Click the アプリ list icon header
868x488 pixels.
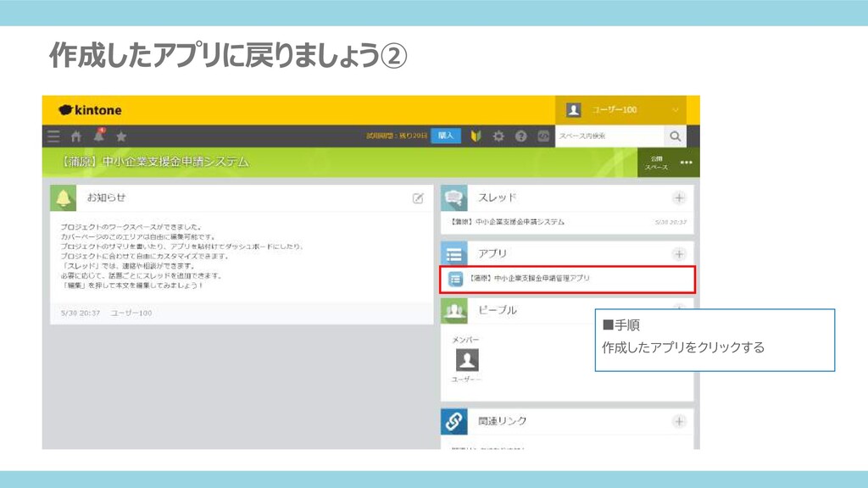click(x=454, y=254)
